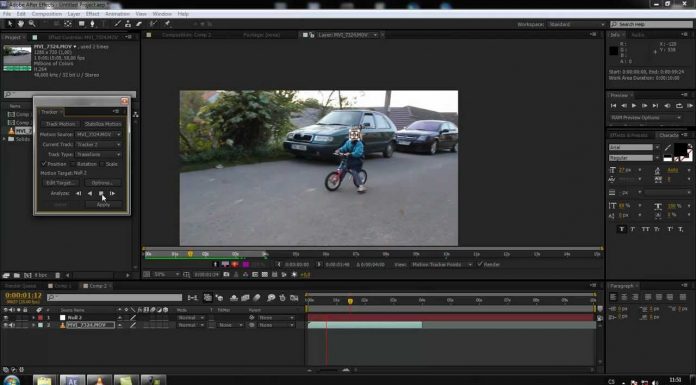The image size is (696, 385).
Task: Toggle Motion Blur switch in timeline header
Action: coord(257,298)
